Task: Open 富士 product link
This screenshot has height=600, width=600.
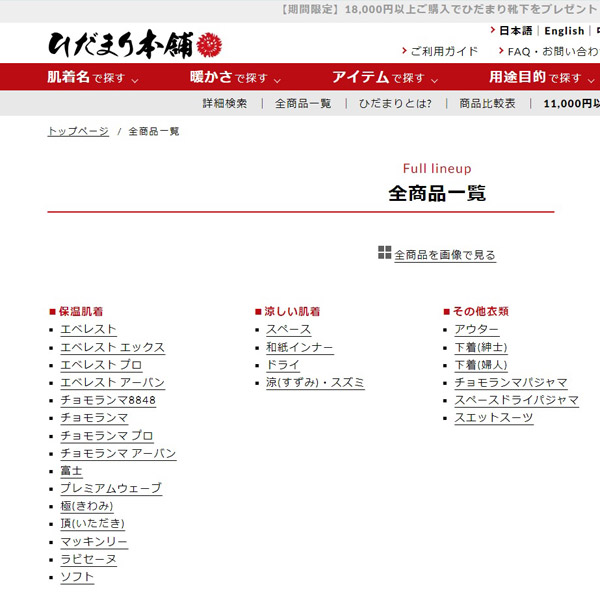Action: point(72,471)
